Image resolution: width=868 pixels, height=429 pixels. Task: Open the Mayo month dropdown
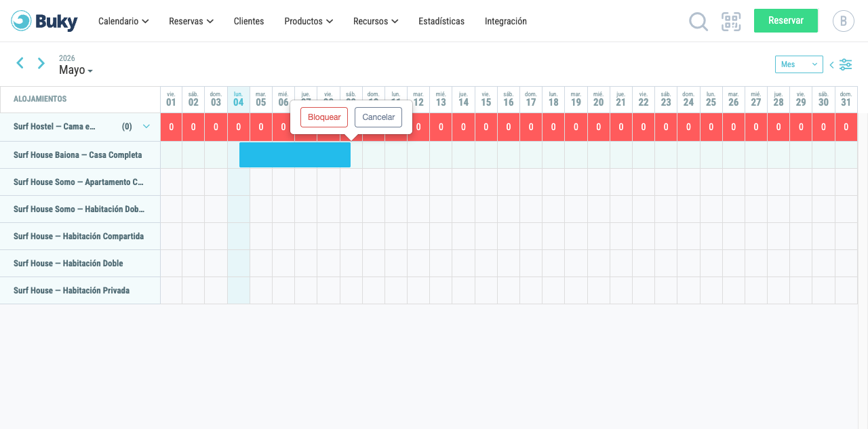click(75, 70)
